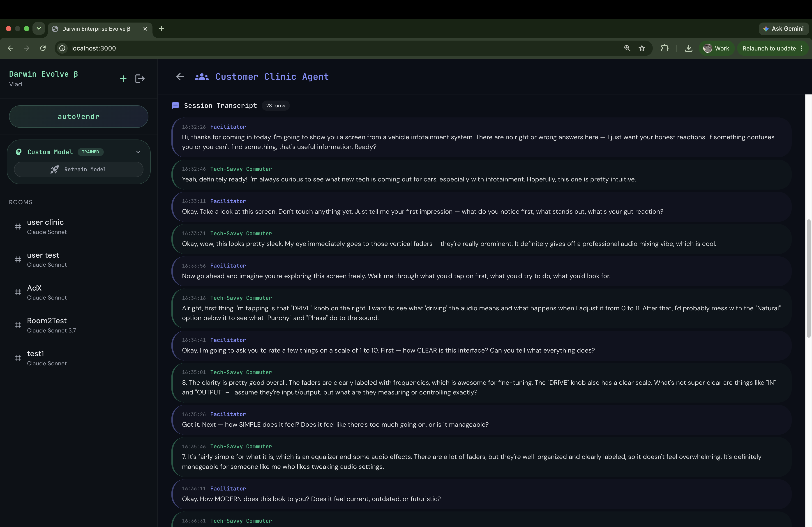Open the test1 room
Viewport: 812px width, 527px height.
click(78, 358)
